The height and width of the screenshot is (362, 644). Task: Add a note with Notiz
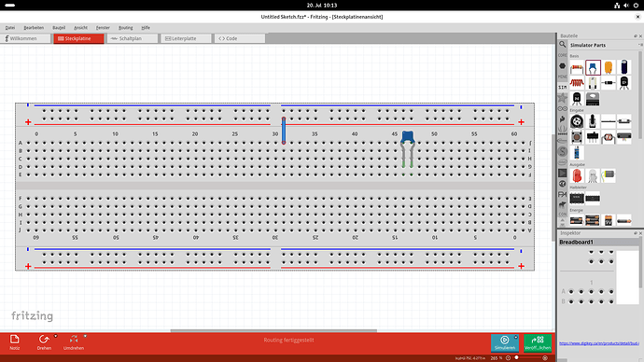click(x=15, y=342)
